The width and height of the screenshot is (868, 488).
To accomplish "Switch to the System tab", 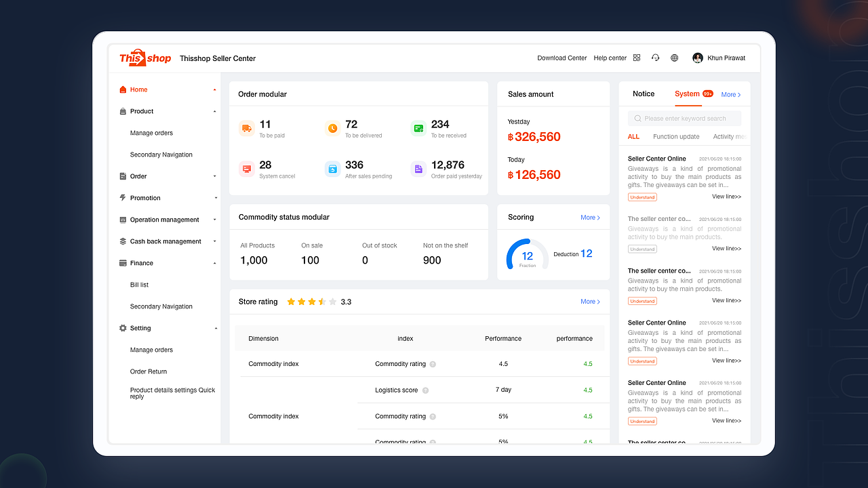I will click(687, 94).
